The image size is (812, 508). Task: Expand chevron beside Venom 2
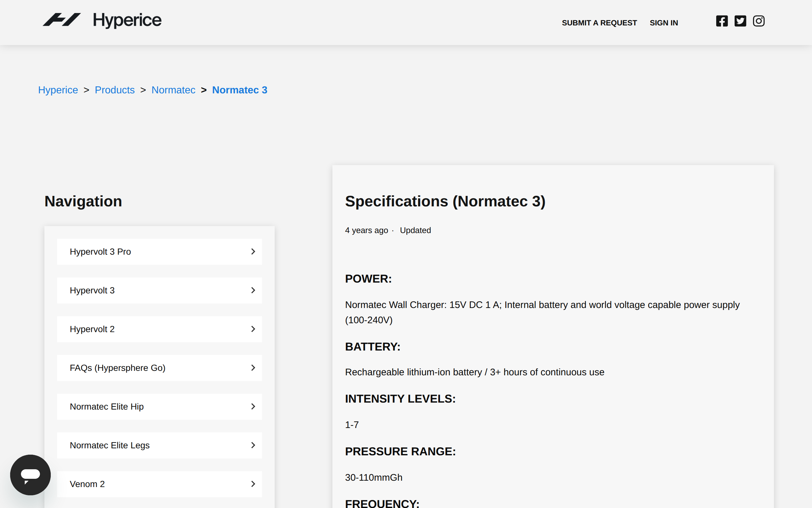pos(253,484)
